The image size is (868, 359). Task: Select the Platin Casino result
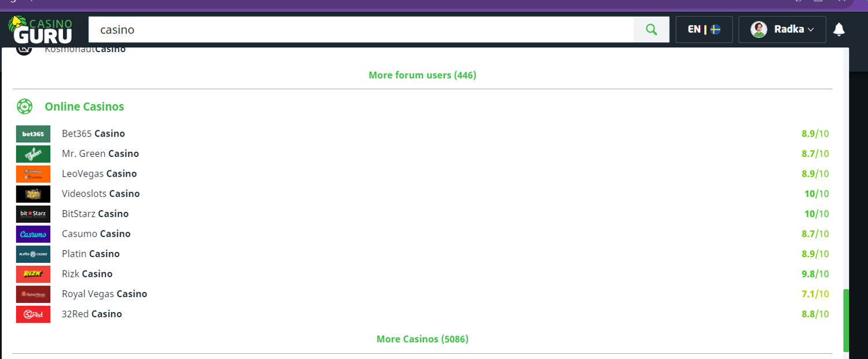[x=91, y=254]
